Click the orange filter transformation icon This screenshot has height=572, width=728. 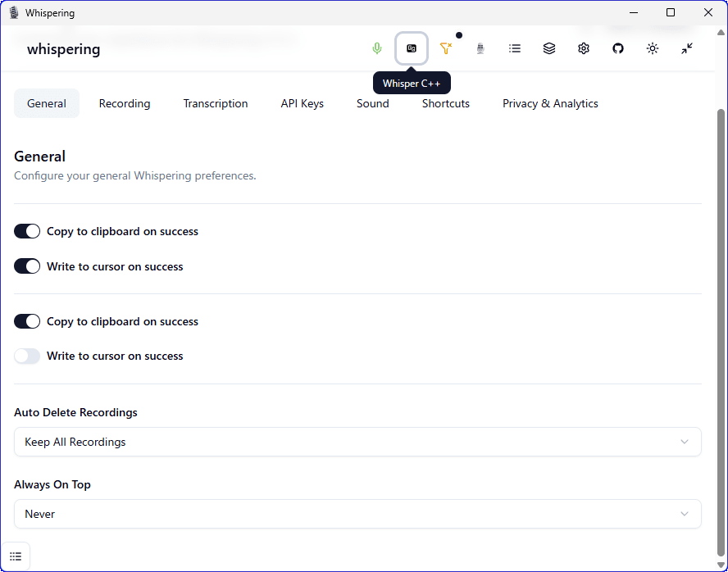tap(446, 48)
